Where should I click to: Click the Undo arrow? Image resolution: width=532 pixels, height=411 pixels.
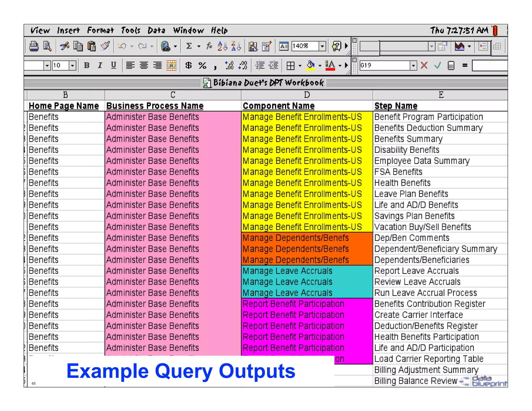tap(122, 46)
